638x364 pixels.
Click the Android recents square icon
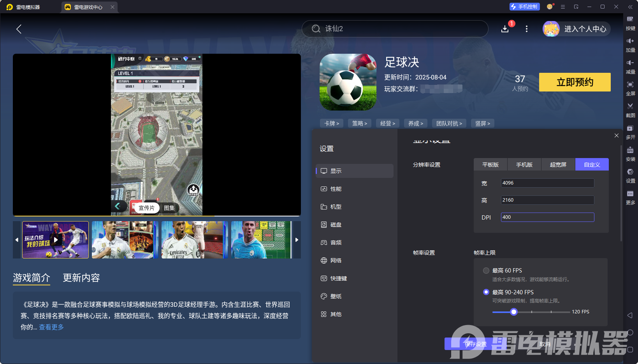point(630,350)
